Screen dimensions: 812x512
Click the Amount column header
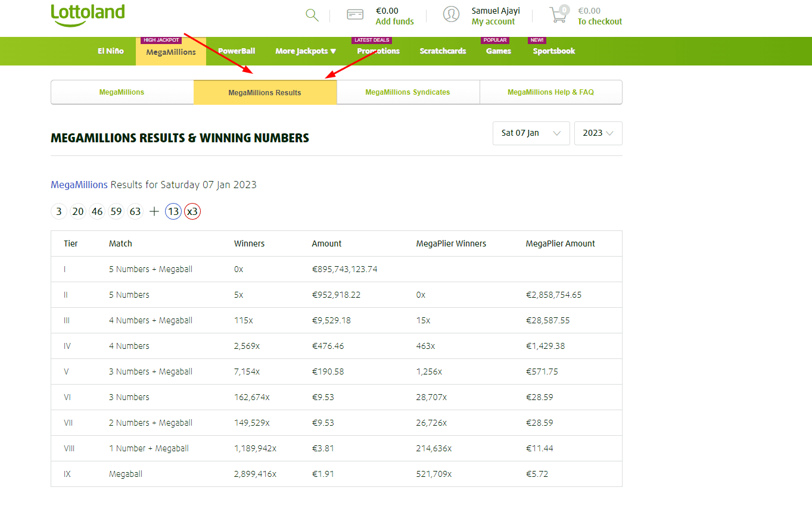pos(327,243)
